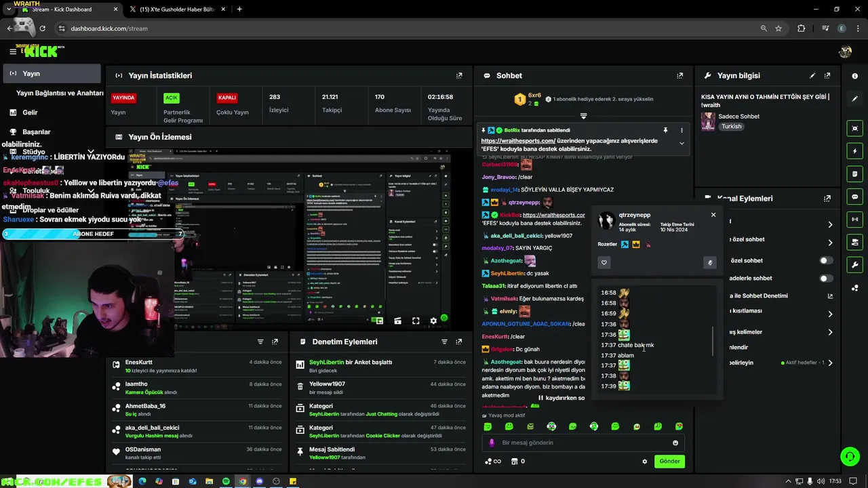Open the stream preview settings gear
Viewport: 868px width, 488px height.
433,321
